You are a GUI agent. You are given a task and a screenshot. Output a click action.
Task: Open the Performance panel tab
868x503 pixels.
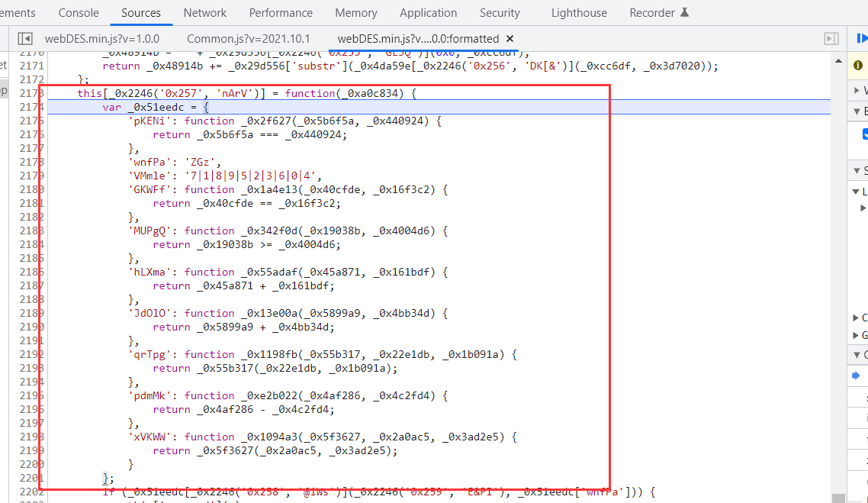(x=281, y=13)
